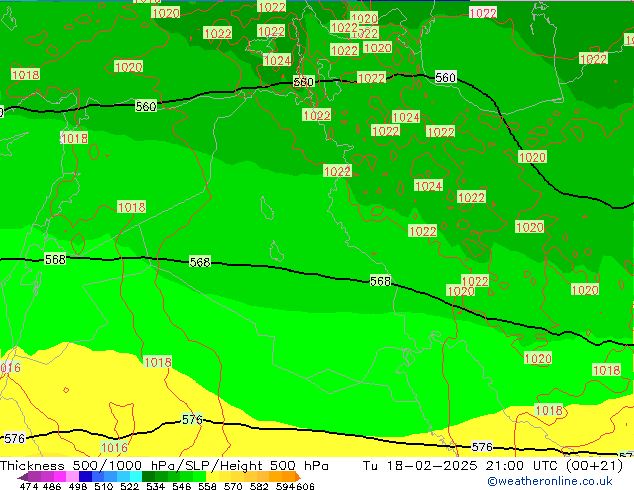The height and width of the screenshot is (490, 634).
Task: Click legend value 474
Action: (29, 486)
